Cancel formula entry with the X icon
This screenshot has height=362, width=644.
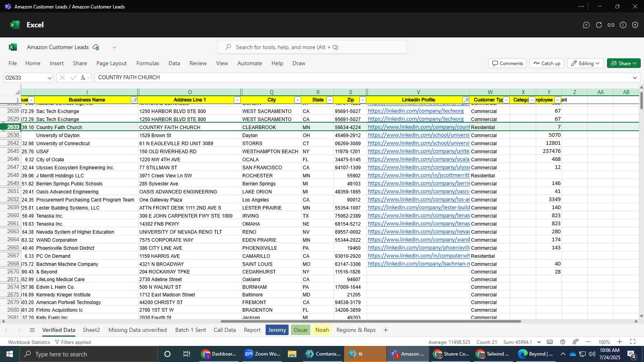click(62, 78)
